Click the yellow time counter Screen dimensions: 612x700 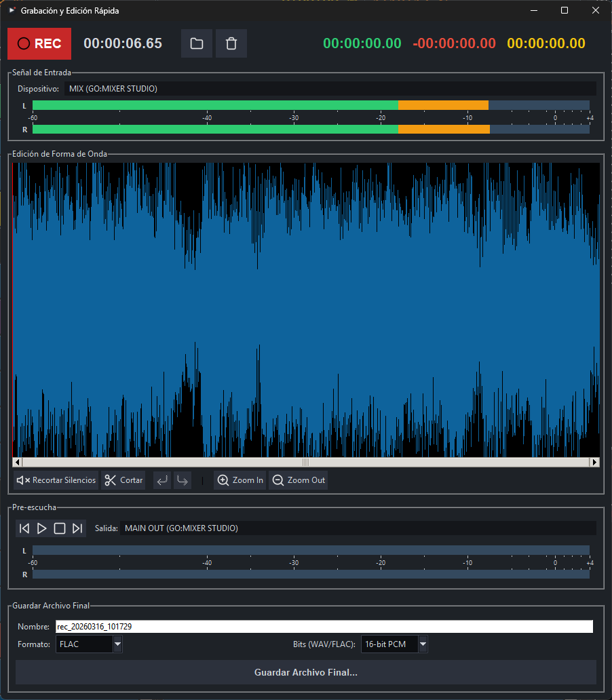click(546, 43)
